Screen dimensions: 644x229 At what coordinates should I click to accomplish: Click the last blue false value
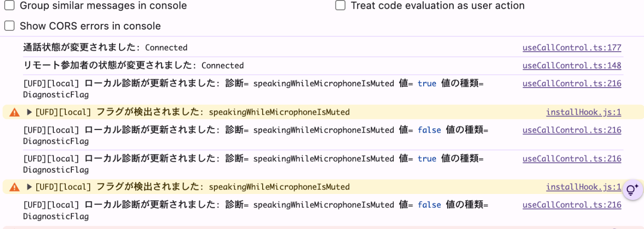coord(429,205)
